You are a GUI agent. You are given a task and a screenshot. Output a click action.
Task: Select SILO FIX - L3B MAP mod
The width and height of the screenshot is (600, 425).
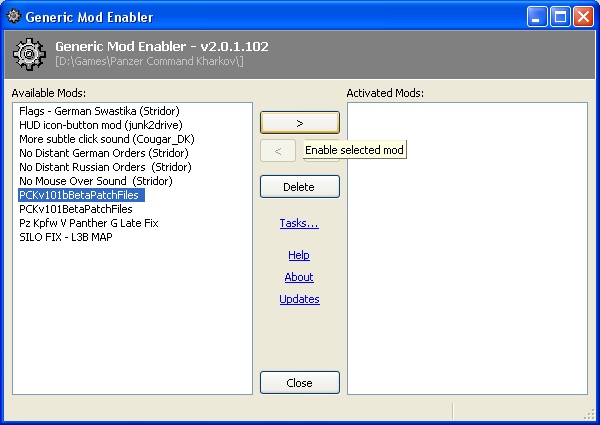point(66,237)
